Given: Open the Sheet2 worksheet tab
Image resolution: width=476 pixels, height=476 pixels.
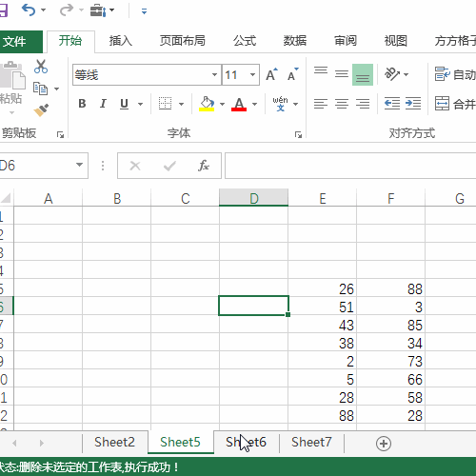Looking at the screenshot, I should click(x=114, y=442).
